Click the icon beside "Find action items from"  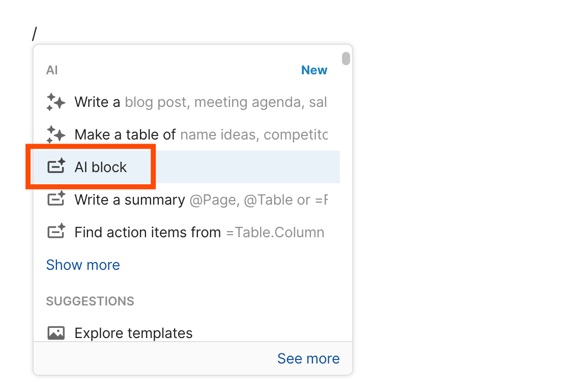[x=56, y=232]
